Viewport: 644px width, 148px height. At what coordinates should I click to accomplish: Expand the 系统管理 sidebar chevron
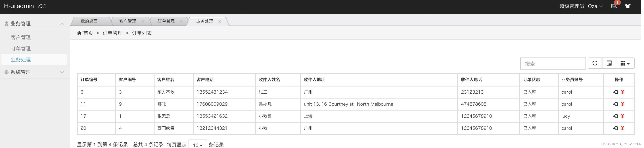pos(62,72)
